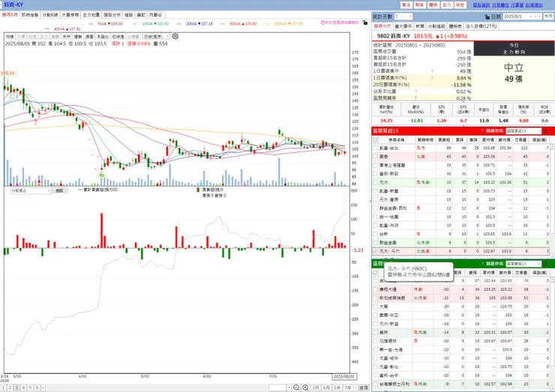Check the box for 摩根大通 seller row
This screenshot has height=392, width=555.
point(375,289)
